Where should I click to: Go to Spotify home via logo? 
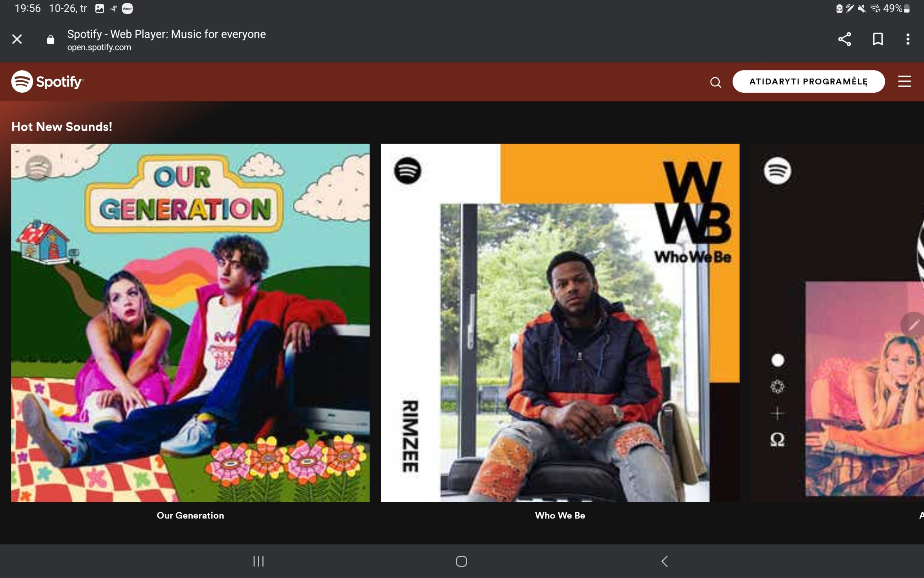(47, 82)
